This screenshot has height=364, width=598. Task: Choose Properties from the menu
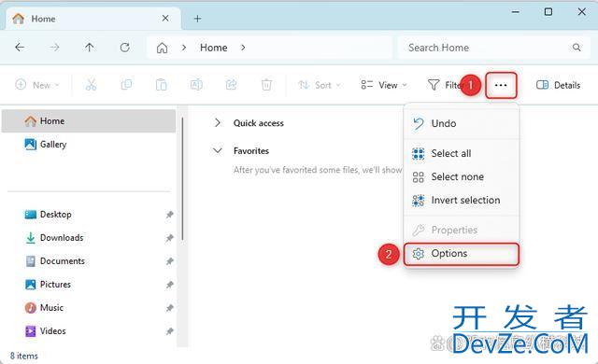[462, 230]
